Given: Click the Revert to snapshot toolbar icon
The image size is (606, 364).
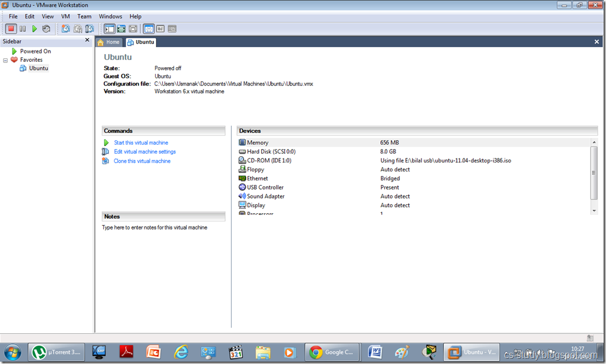Looking at the screenshot, I should (78, 28).
